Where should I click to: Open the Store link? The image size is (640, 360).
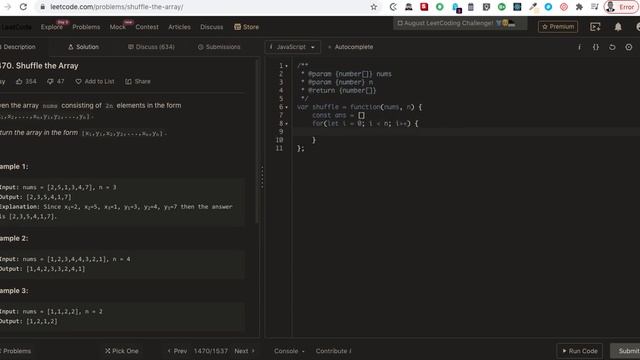(x=247, y=27)
